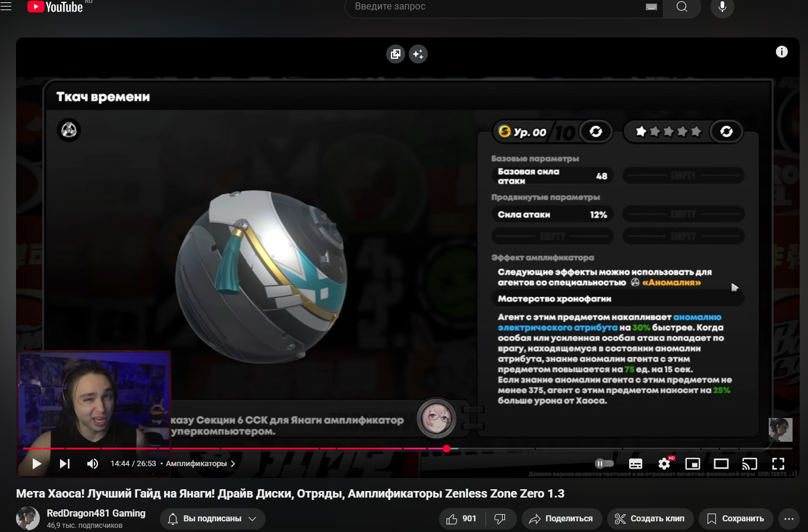Open the on-screen keyboard in search box

coord(651,7)
